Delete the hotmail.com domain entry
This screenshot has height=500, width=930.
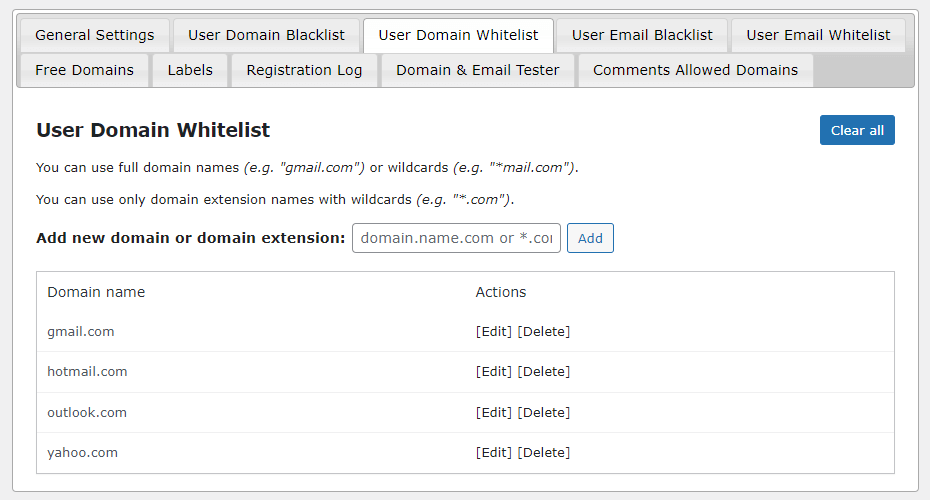[x=544, y=372]
